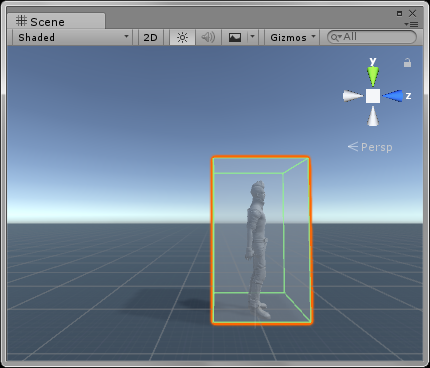430x368 pixels.
Task: Click the blue Z axis cone
Action: click(392, 96)
